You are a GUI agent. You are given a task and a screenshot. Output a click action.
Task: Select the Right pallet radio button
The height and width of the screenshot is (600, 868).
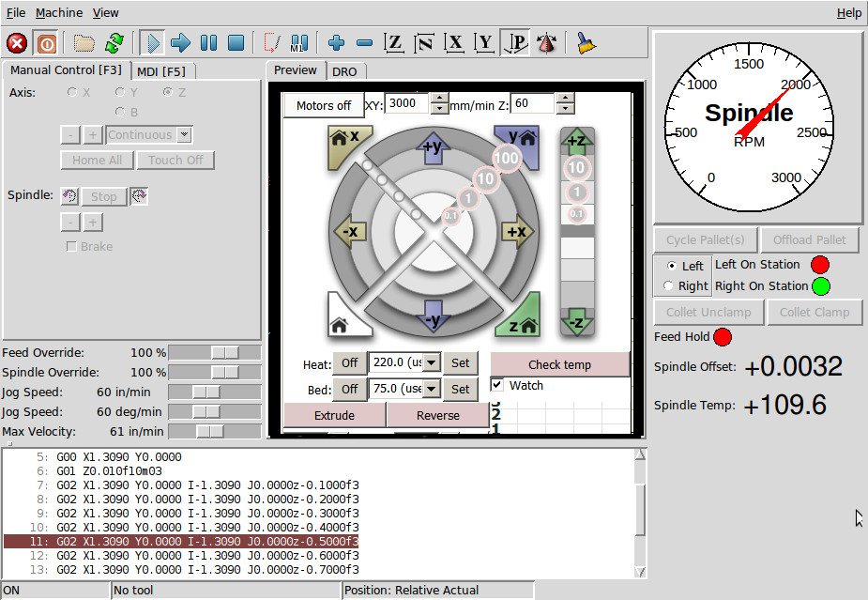(669, 285)
